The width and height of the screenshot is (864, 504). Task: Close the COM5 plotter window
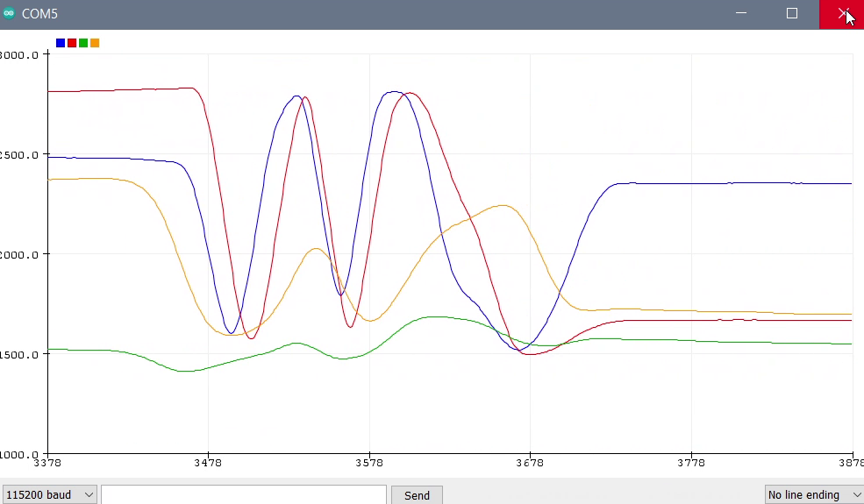coord(841,14)
